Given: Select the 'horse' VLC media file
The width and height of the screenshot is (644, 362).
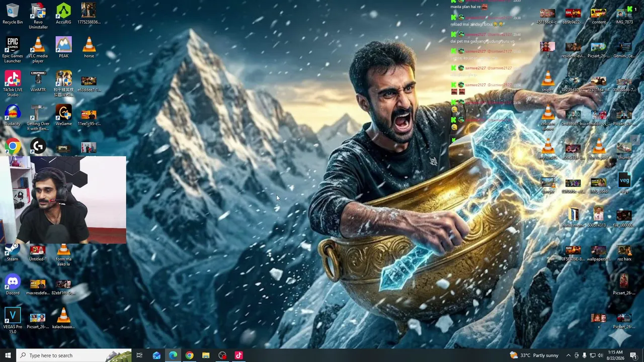Looking at the screenshot, I should (89, 47).
